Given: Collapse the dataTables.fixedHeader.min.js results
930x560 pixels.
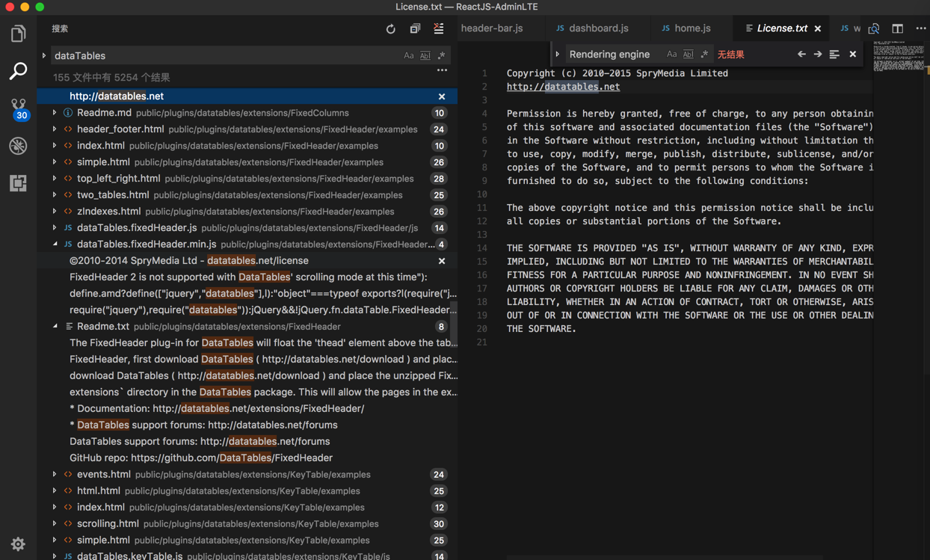Looking at the screenshot, I should click(x=55, y=244).
